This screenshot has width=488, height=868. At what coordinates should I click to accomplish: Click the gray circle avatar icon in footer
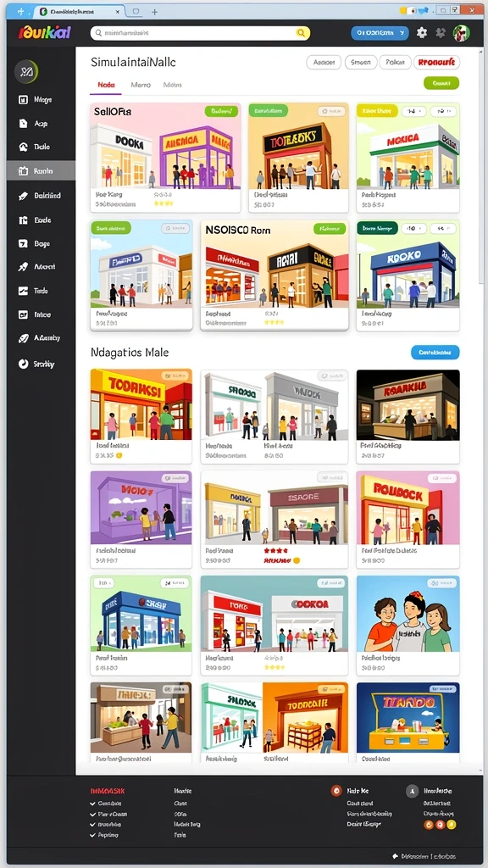pos(412,791)
